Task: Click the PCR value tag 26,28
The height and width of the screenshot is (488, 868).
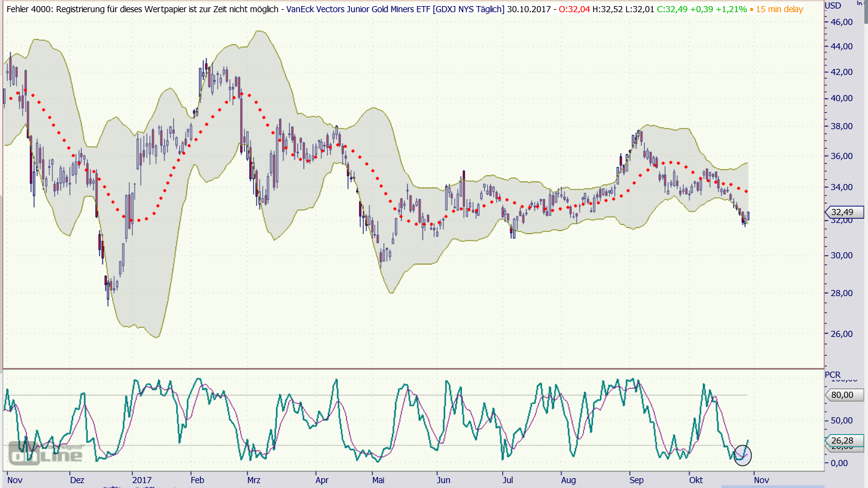Action: coord(845,440)
